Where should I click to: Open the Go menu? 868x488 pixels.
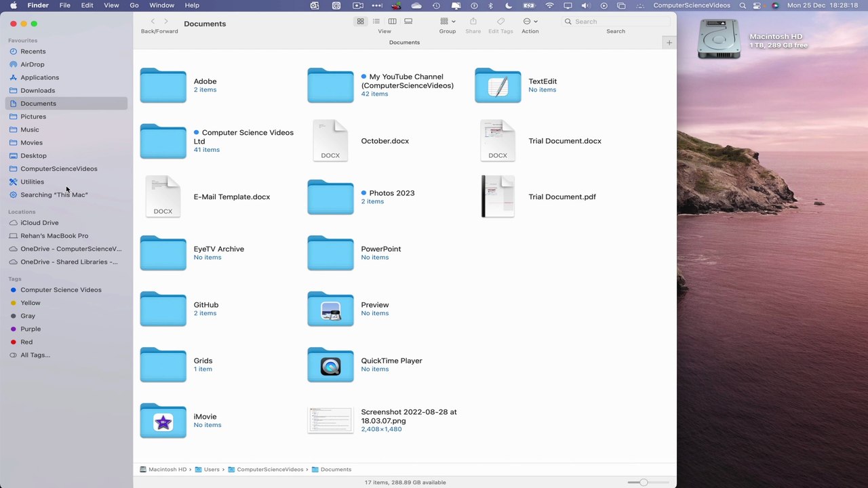(x=134, y=5)
